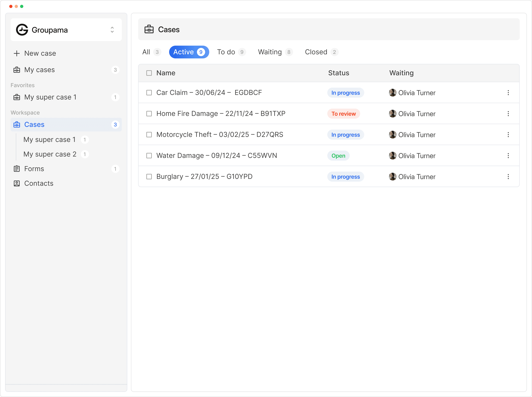Click the Forms clipboard icon in sidebar
Viewport: 532px width, 397px height.
click(x=17, y=169)
